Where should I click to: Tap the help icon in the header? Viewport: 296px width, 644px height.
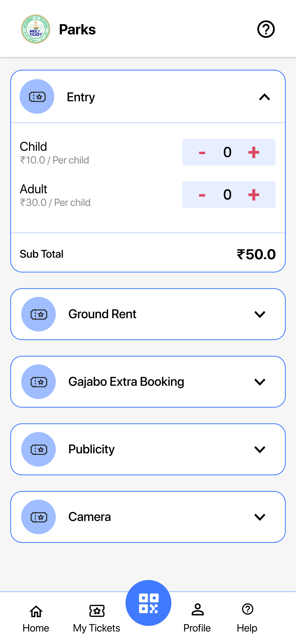266,29
